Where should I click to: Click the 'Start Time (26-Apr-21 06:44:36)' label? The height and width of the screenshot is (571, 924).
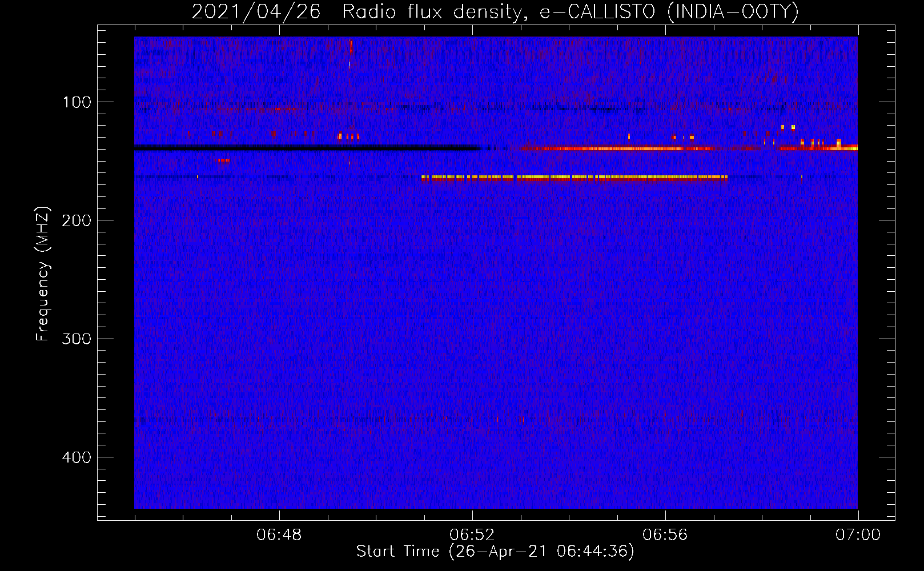pyautogui.click(x=495, y=552)
